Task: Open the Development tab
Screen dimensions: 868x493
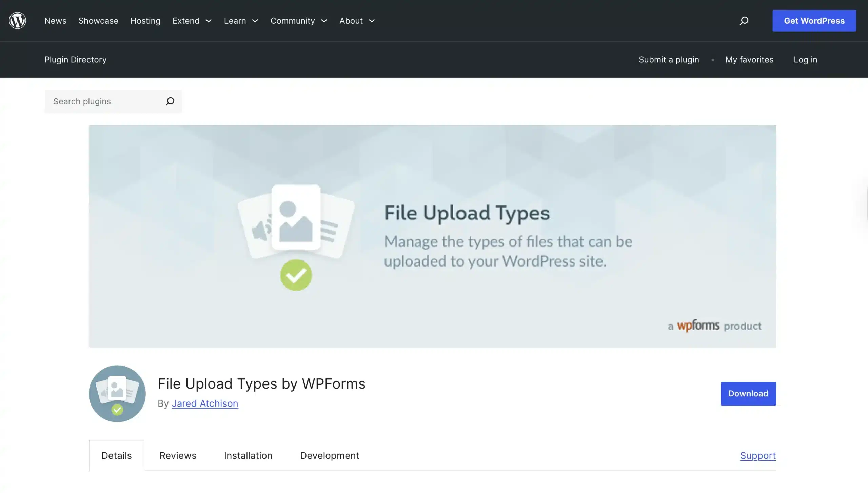Action: (329, 455)
